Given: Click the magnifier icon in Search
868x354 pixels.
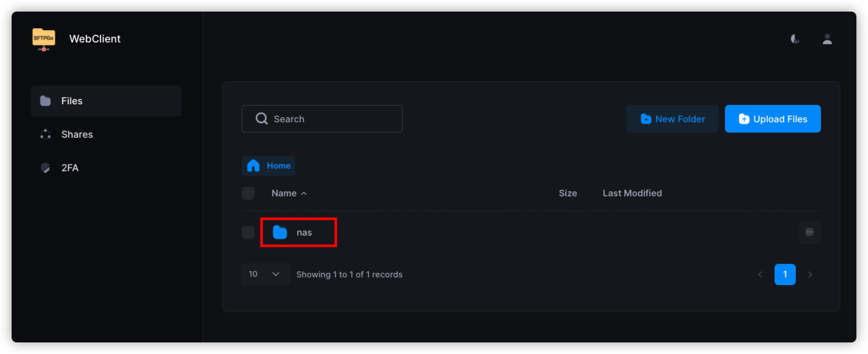Looking at the screenshot, I should 262,119.
